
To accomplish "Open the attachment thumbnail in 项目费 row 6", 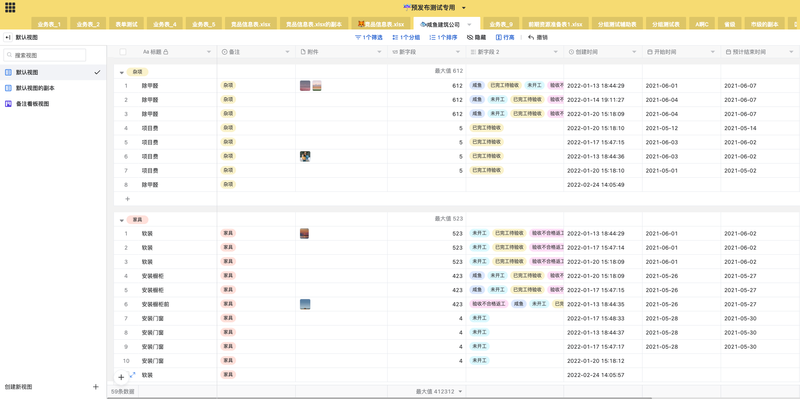I will tap(305, 157).
